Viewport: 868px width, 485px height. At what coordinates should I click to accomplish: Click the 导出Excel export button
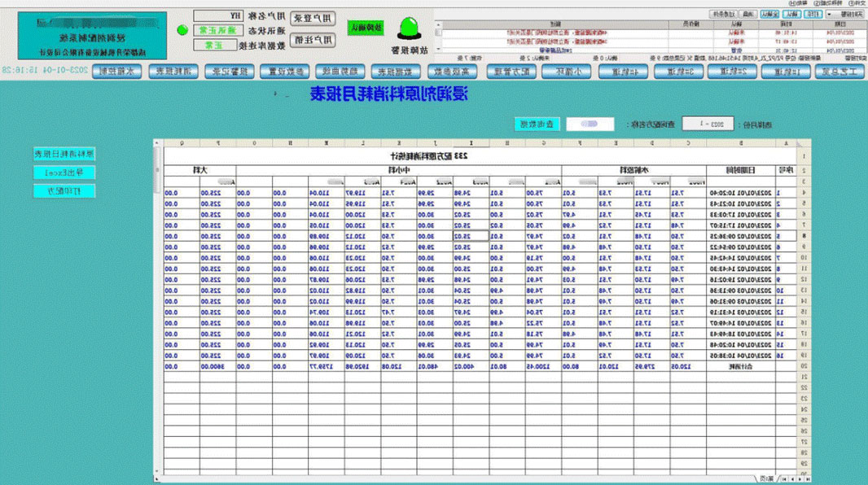[64, 173]
